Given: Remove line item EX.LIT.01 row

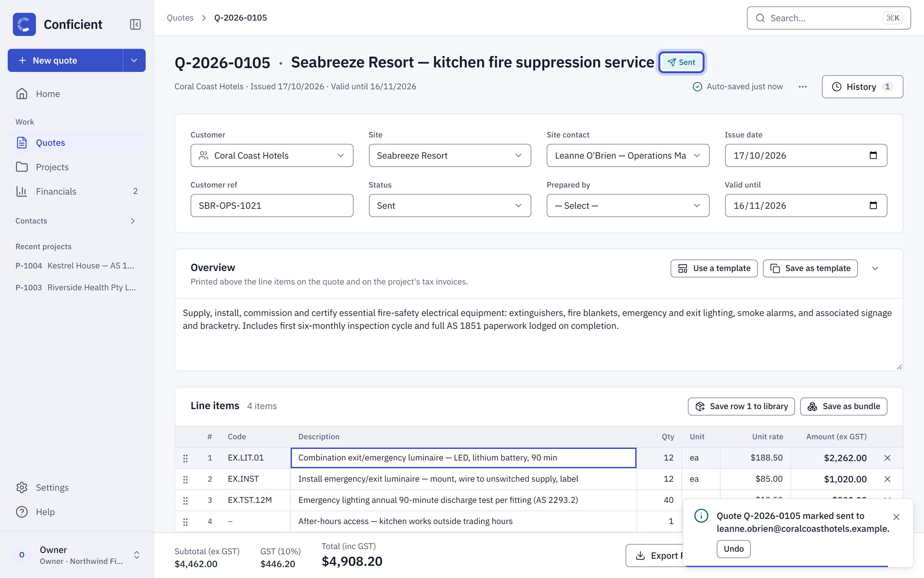Looking at the screenshot, I should point(887,458).
